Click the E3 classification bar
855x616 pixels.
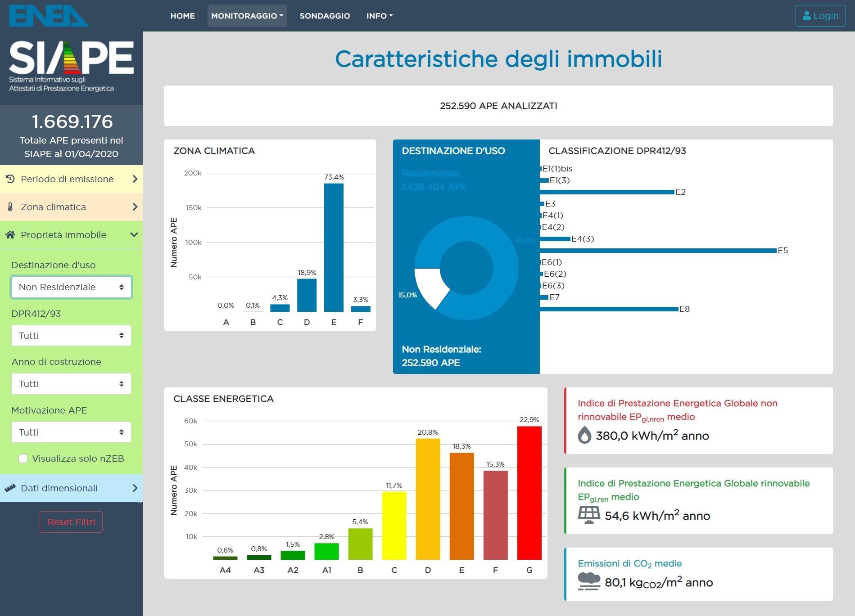point(542,204)
